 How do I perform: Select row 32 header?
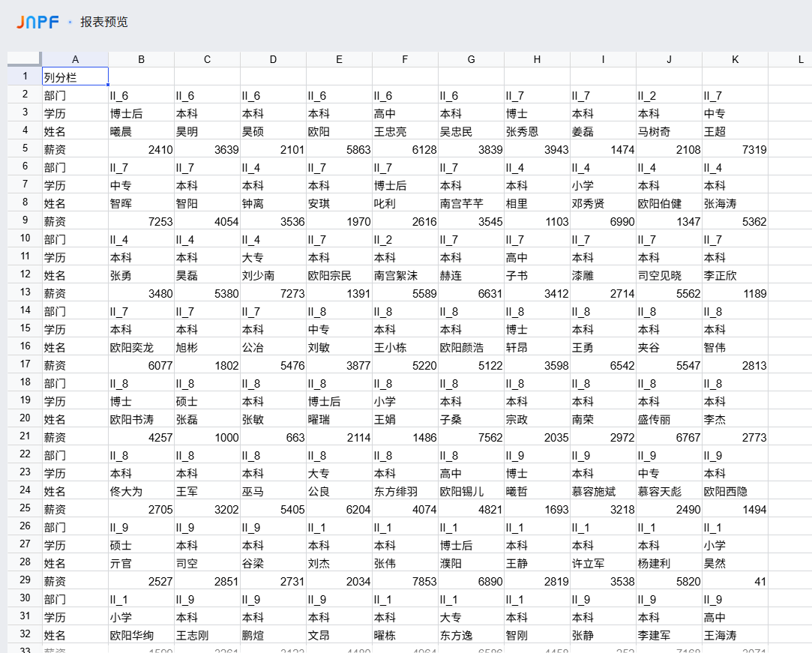pyautogui.click(x=24, y=634)
